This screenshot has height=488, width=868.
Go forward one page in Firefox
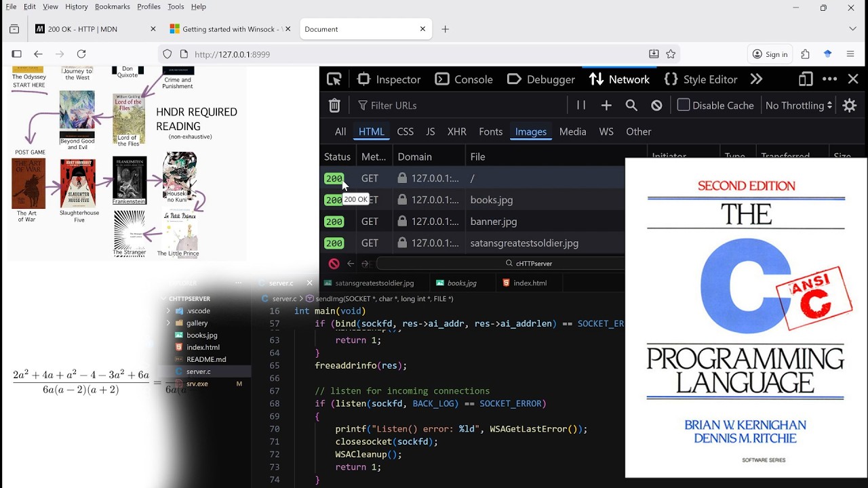click(x=60, y=54)
